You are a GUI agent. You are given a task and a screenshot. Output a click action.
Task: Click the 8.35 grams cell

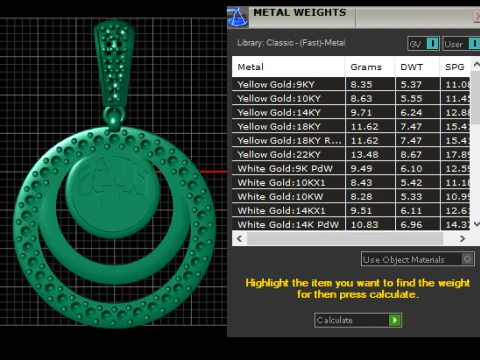point(370,84)
